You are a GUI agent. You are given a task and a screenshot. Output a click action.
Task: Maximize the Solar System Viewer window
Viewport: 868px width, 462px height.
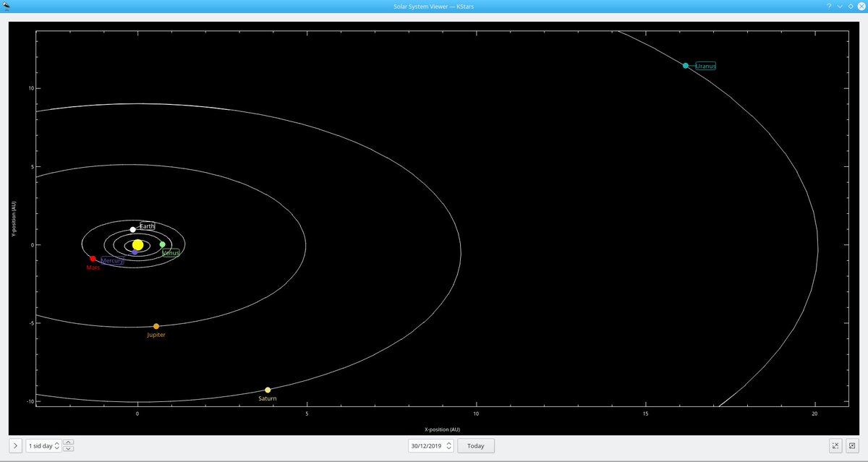(x=851, y=5)
